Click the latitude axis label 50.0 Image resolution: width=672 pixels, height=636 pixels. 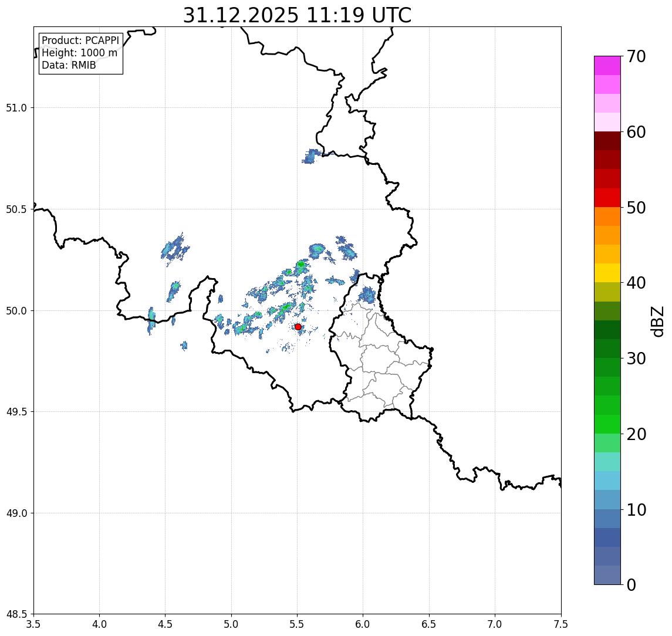pos(16,310)
